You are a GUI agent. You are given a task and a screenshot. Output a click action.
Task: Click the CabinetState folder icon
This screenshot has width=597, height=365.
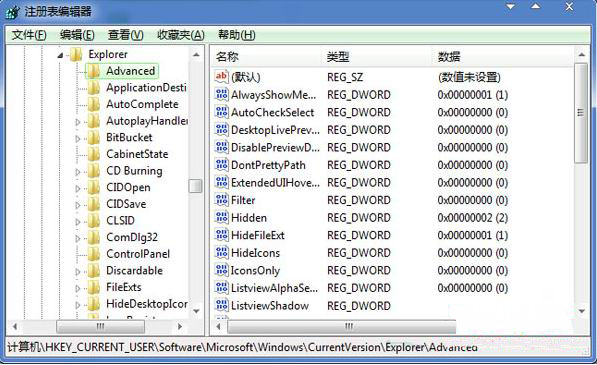coord(94,154)
